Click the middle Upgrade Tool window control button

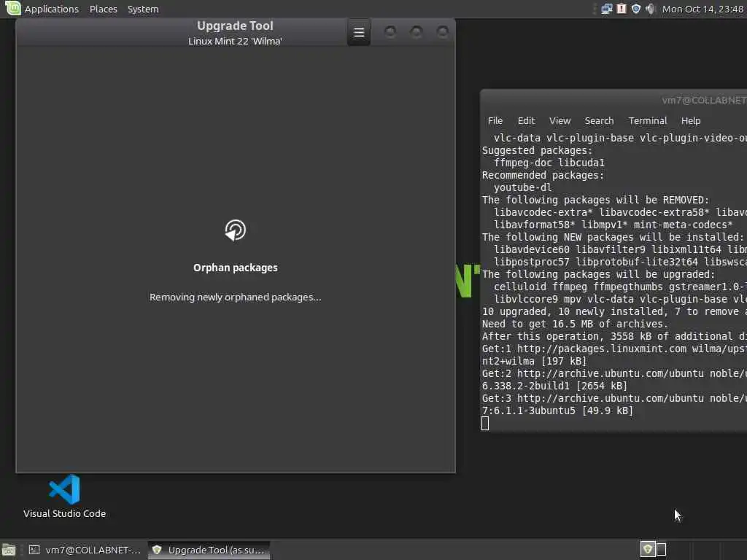417,32
